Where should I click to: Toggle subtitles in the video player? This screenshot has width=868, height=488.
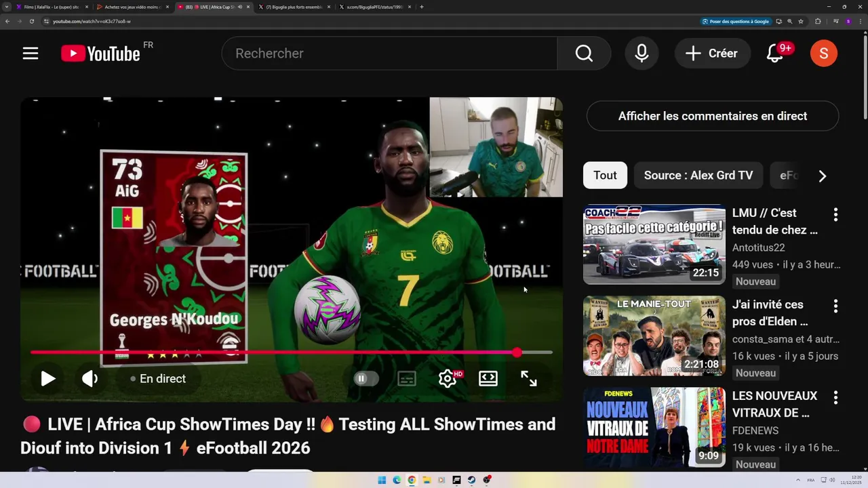[x=407, y=379]
